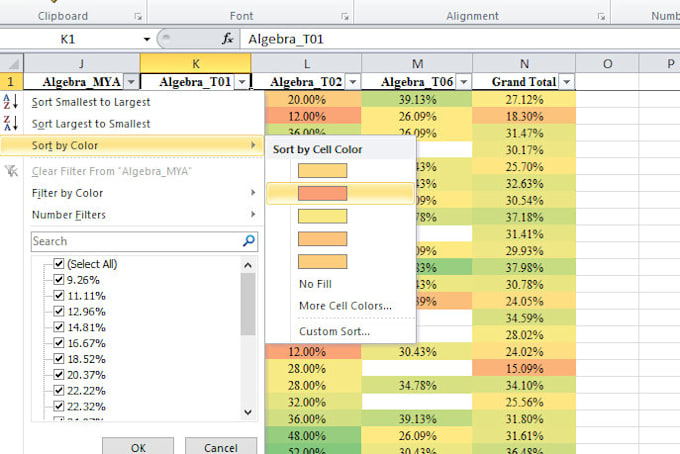The image size is (680, 454).
Task: Open the Name Box dropdown arrow
Action: tap(147, 39)
